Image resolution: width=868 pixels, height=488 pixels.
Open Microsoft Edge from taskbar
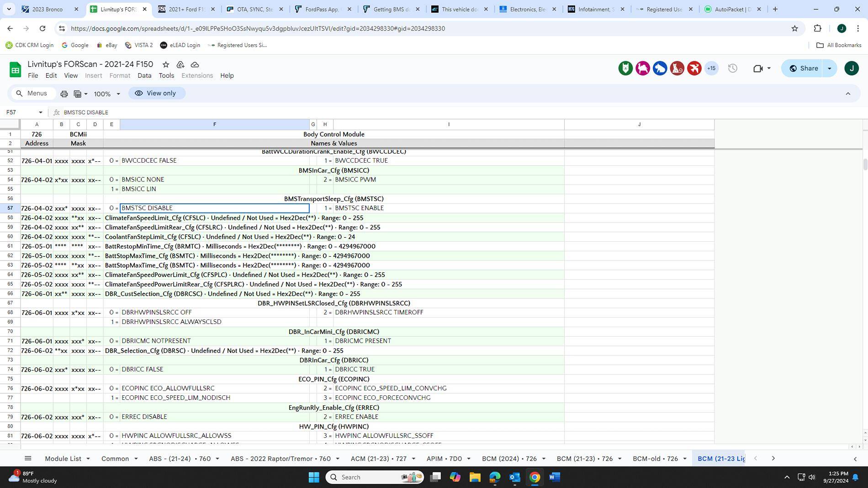tap(495, 477)
